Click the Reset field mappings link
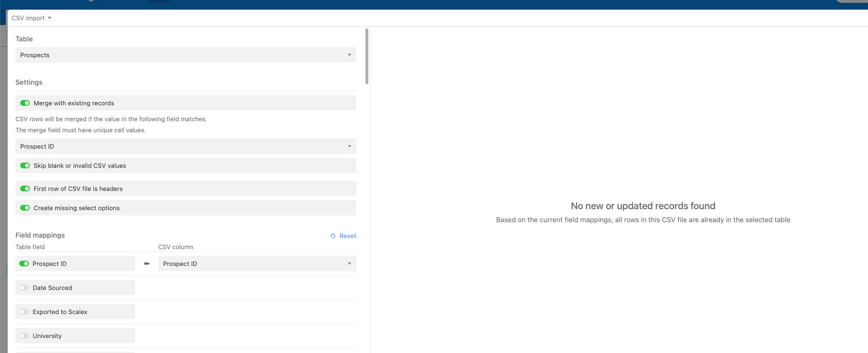Viewport: 868px width, 353px height. pyautogui.click(x=348, y=236)
